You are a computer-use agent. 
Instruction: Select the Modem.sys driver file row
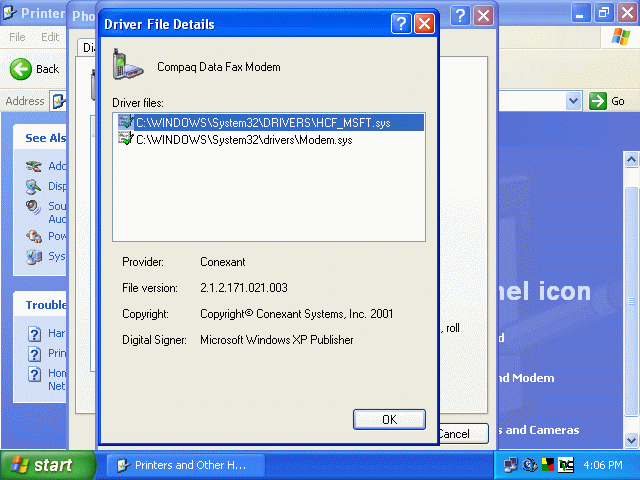pyautogui.click(x=244, y=140)
